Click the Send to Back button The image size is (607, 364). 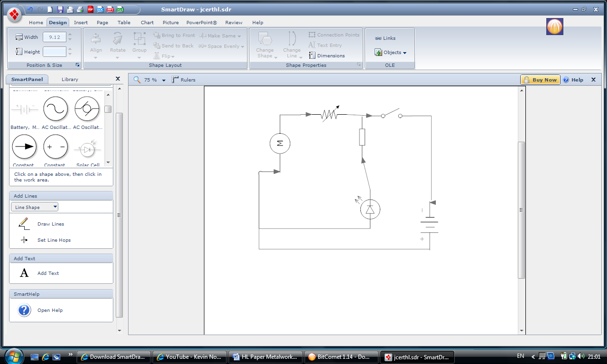click(174, 46)
